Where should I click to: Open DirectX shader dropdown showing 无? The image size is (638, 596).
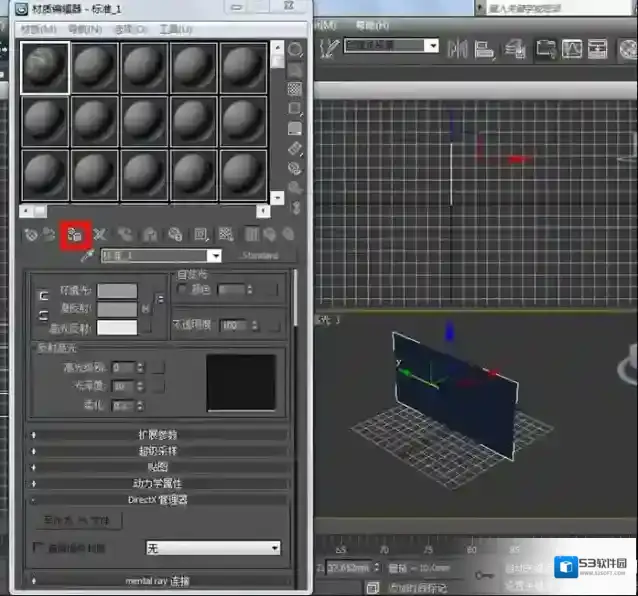point(274,548)
